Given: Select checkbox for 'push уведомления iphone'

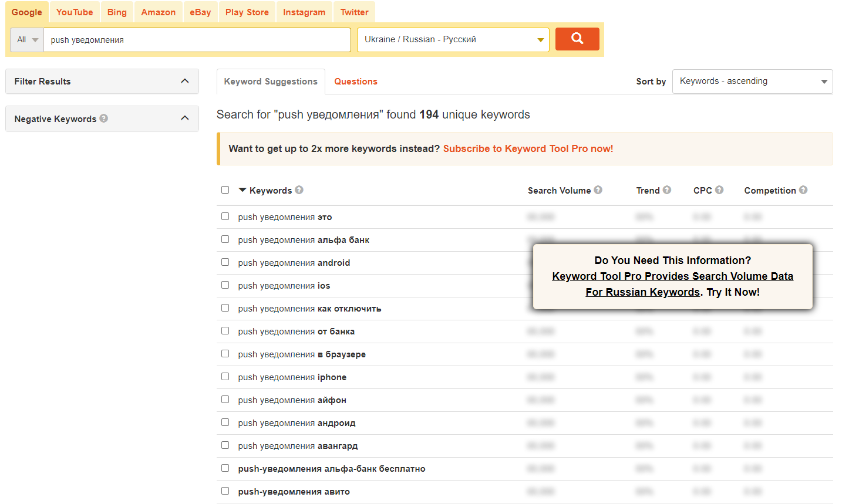Looking at the screenshot, I should pyautogui.click(x=225, y=377).
